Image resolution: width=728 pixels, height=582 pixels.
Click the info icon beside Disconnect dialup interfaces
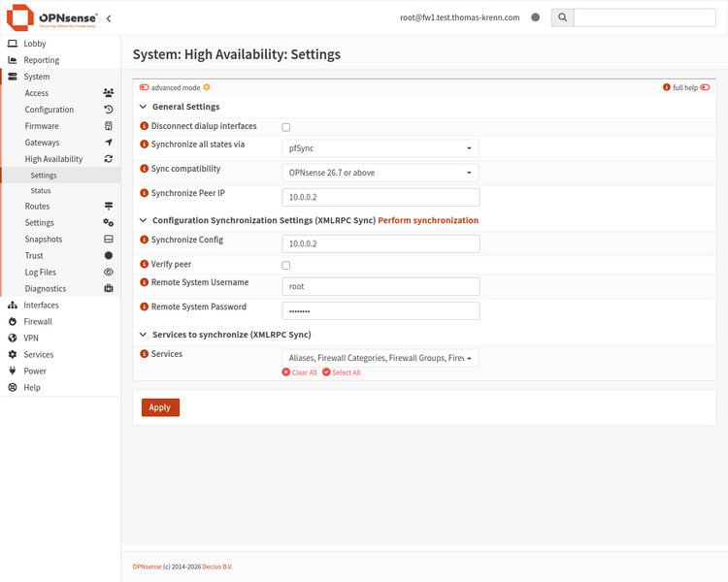[144, 126]
